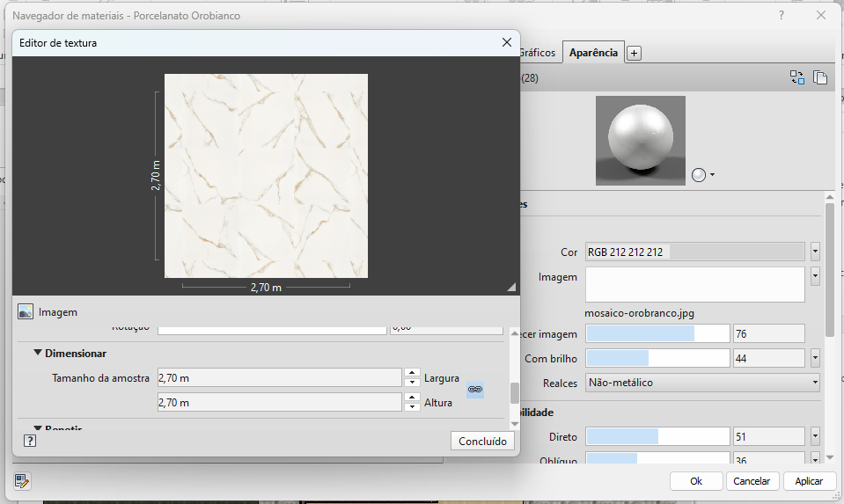Click the mosaico-orobranco.jpg file name
This screenshot has height=504, width=844.
pos(640,313)
